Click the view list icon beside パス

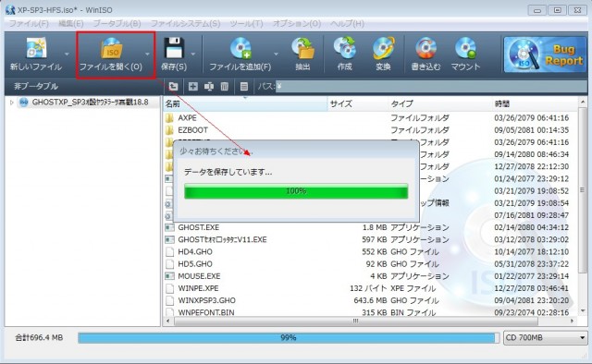[244, 86]
